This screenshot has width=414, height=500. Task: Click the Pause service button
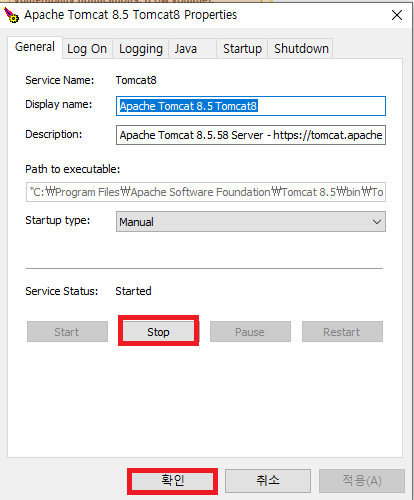[x=250, y=331]
